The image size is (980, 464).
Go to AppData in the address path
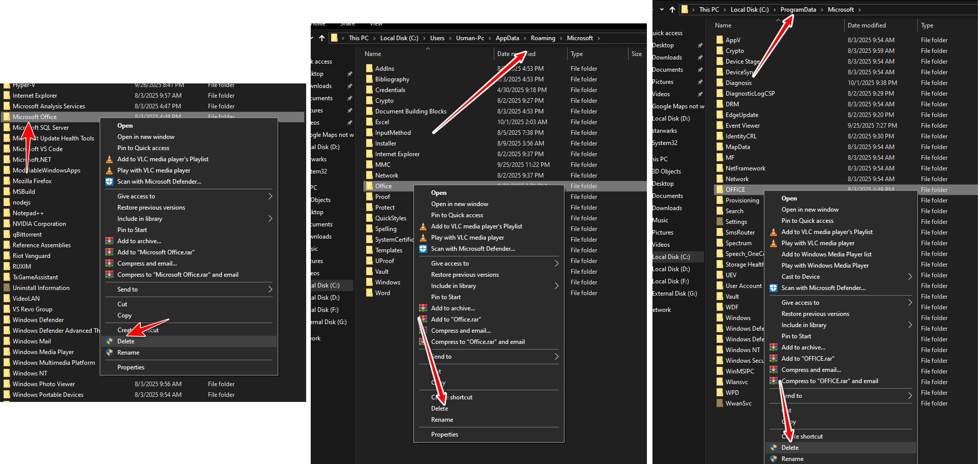click(x=507, y=38)
